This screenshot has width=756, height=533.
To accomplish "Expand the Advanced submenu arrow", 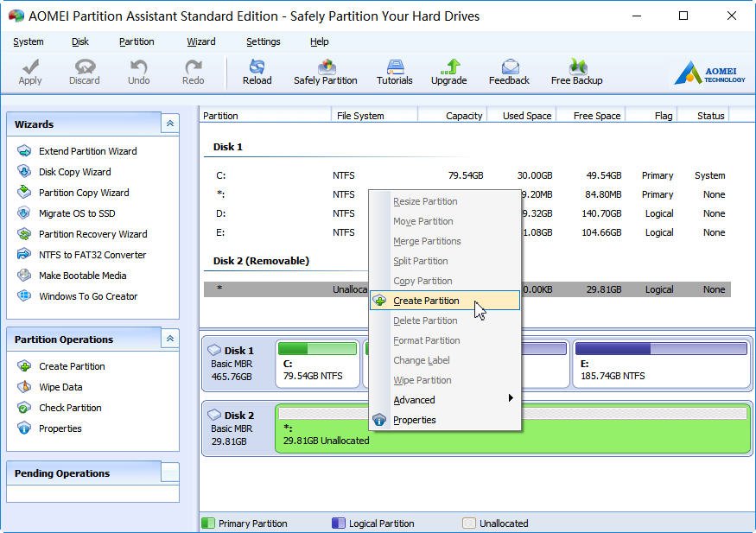I will coord(511,398).
